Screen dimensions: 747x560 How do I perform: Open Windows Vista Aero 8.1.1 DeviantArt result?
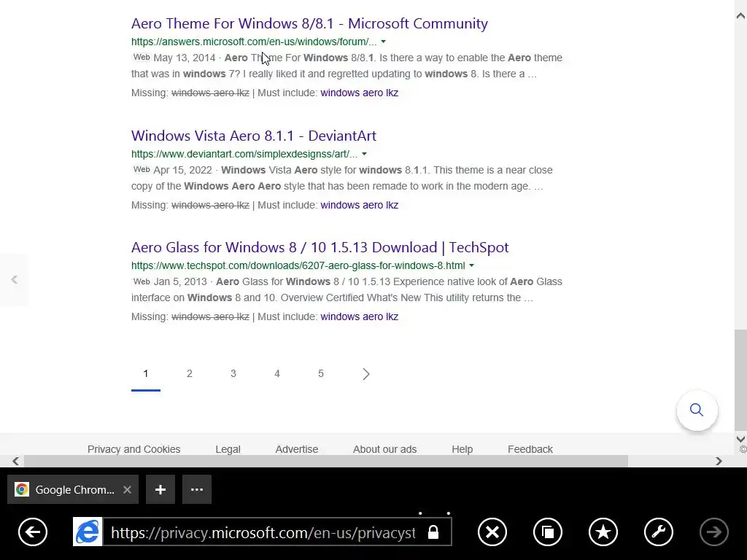point(254,136)
